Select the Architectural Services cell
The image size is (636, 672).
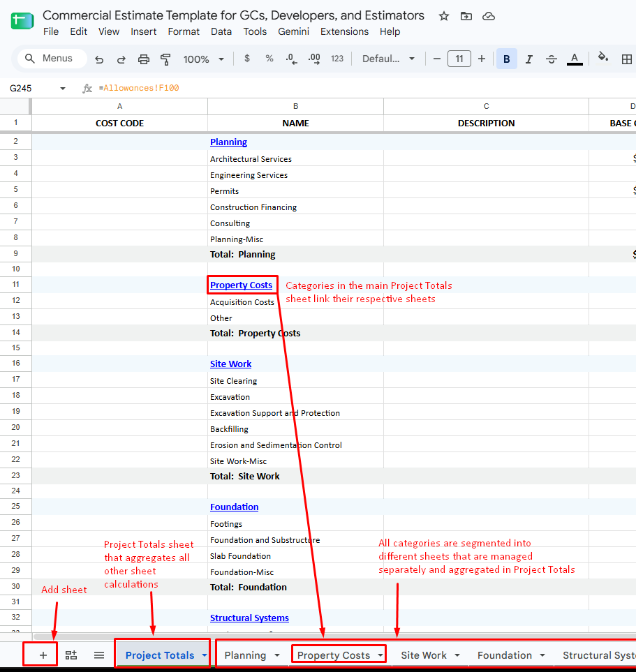pyautogui.click(x=295, y=158)
